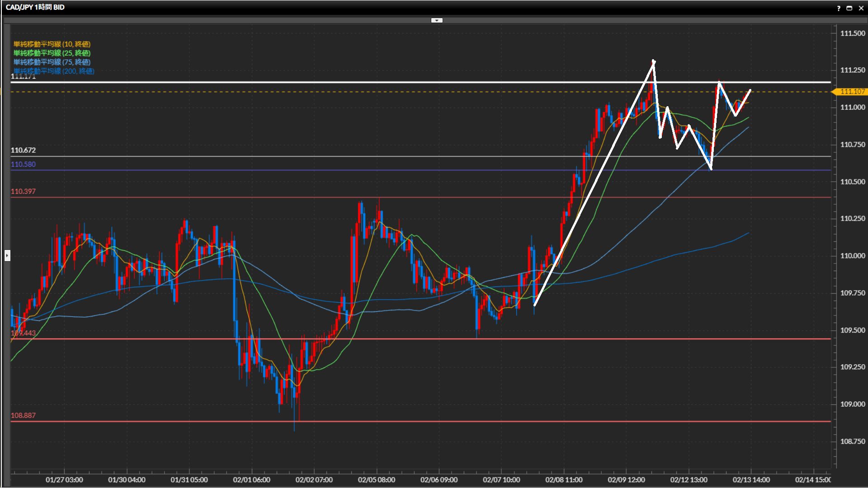Click the 02/01 06:00 time axis label

(251, 480)
